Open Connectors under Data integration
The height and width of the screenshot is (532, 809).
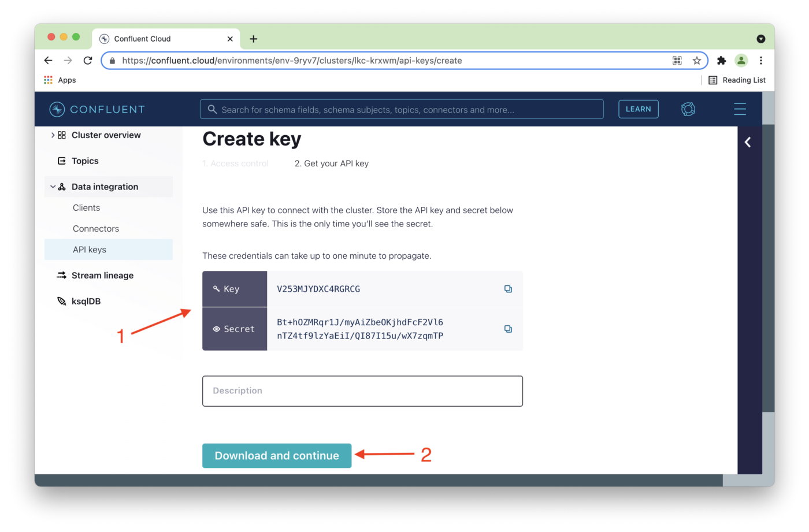coord(96,229)
